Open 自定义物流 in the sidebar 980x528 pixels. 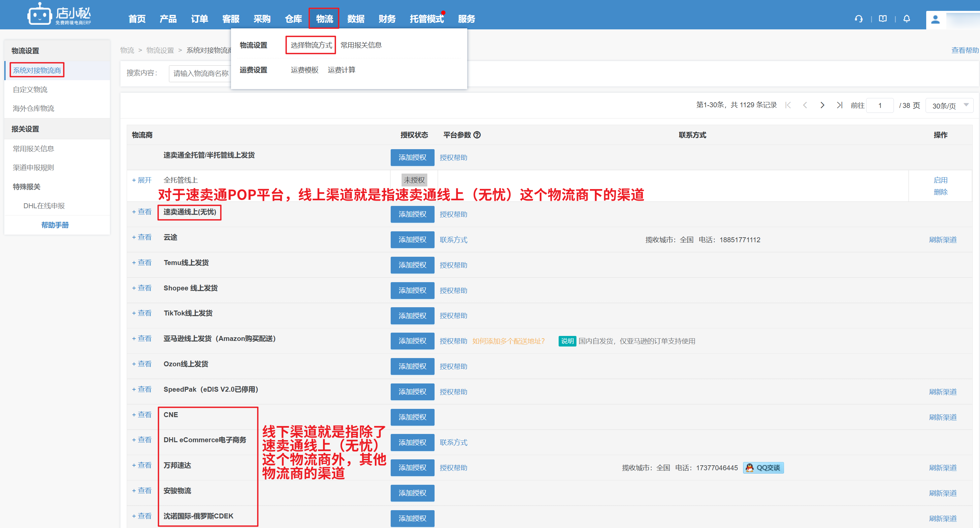(30, 89)
